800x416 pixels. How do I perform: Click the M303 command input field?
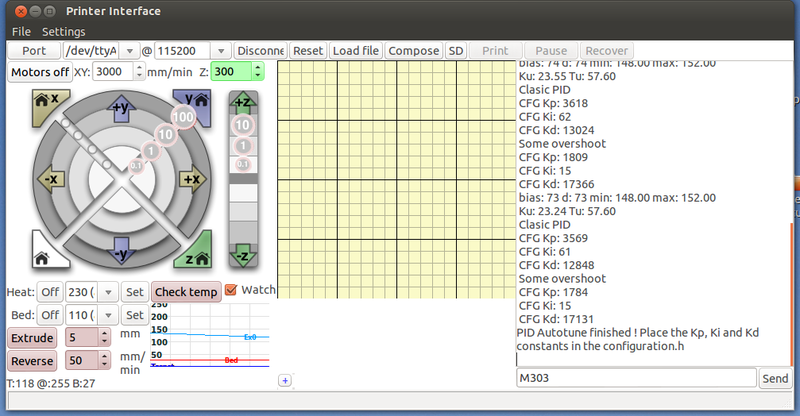635,378
